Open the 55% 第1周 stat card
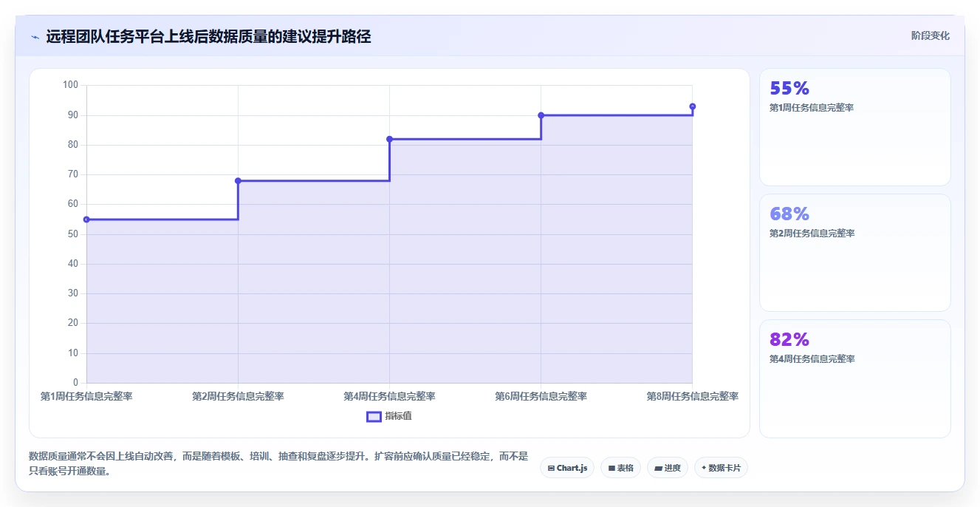The image size is (980, 507). [x=855, y=127]
